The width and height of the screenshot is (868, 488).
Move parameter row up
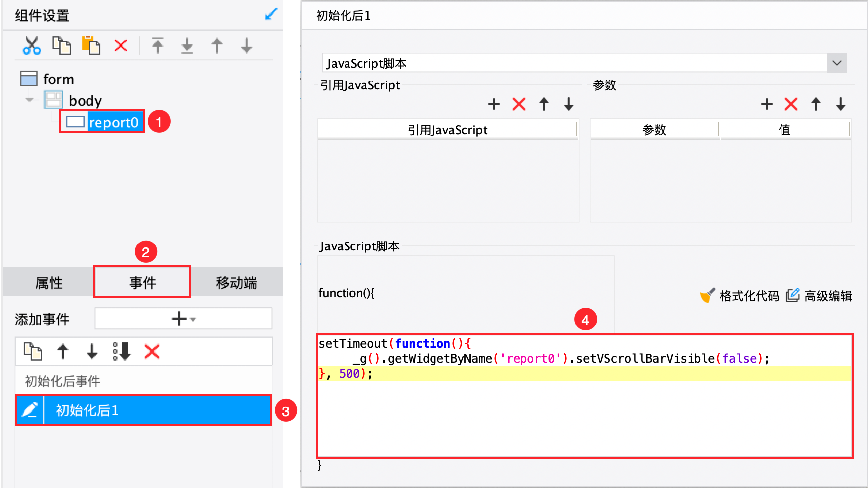[816, 104]
